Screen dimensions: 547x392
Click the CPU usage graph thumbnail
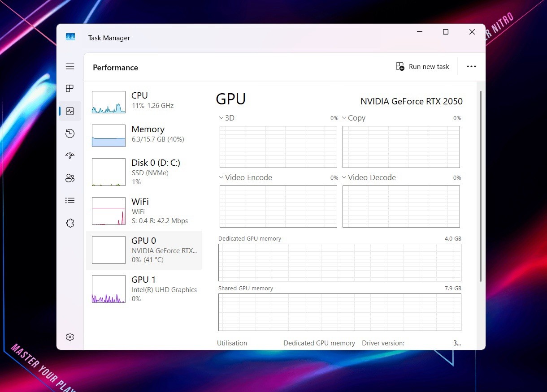pyautogui.click(x=109, y=102)
